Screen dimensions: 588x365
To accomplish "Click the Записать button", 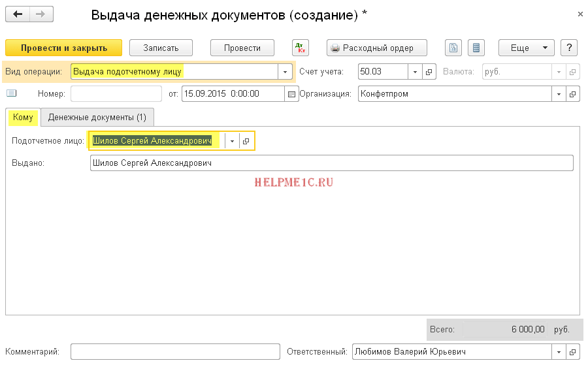I will tap(161, 48).
